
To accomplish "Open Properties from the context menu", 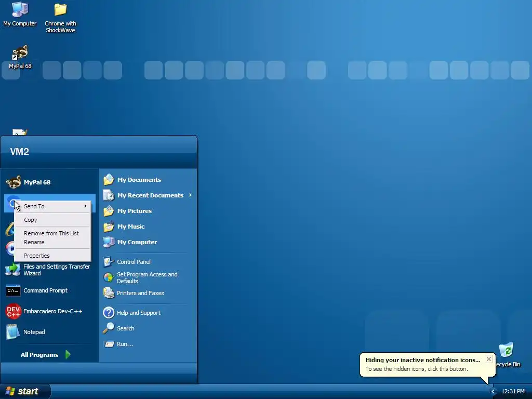I will [52, 256].
